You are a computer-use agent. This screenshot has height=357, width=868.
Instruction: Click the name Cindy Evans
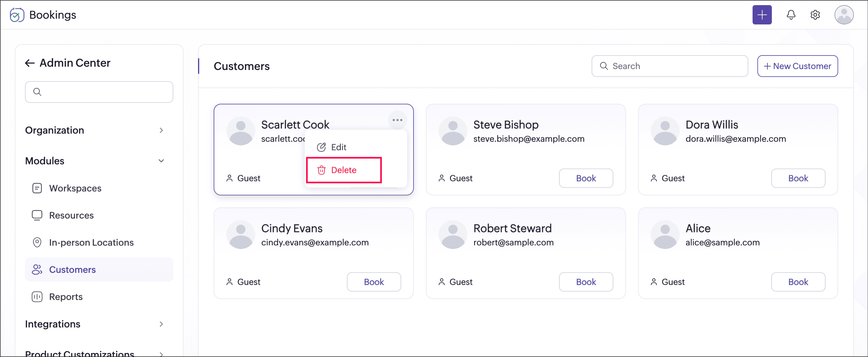(x=292, y=228)
